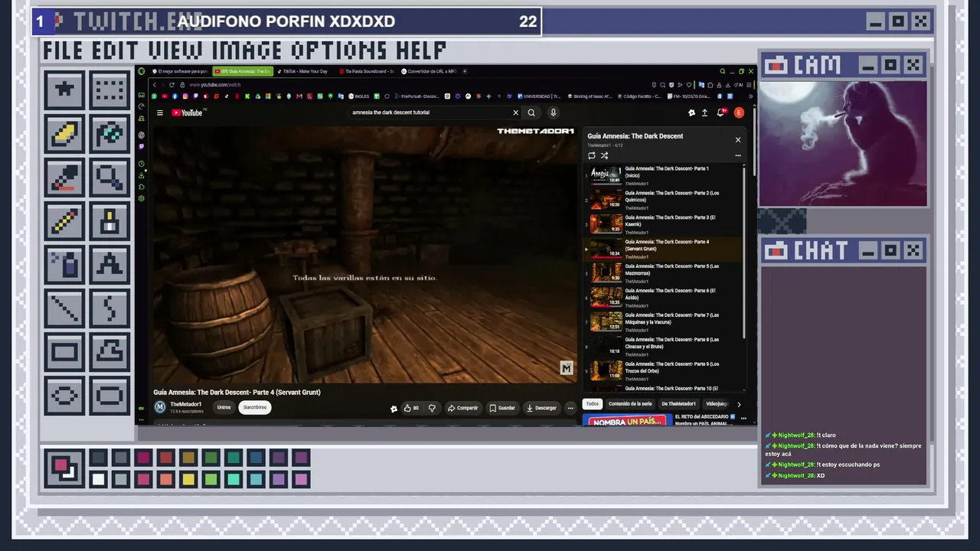
Task: Open the YouTube hamburger guide menu
Action: 160,112
